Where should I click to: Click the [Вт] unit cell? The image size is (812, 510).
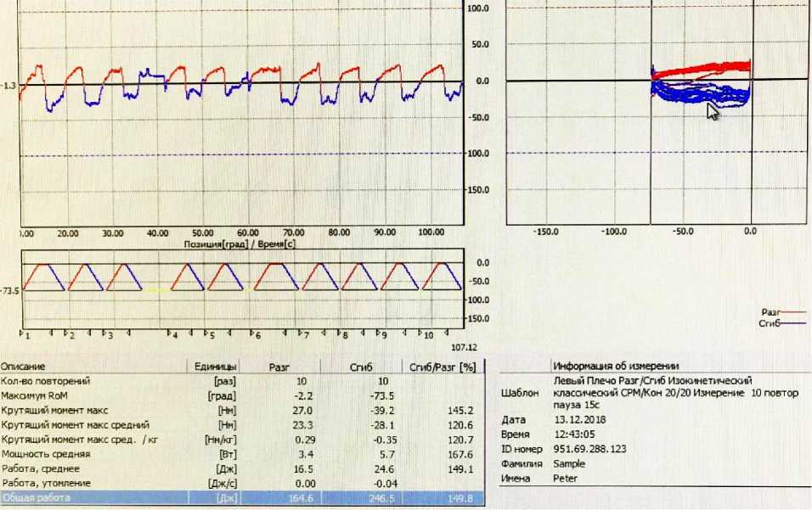click(228, 455)
